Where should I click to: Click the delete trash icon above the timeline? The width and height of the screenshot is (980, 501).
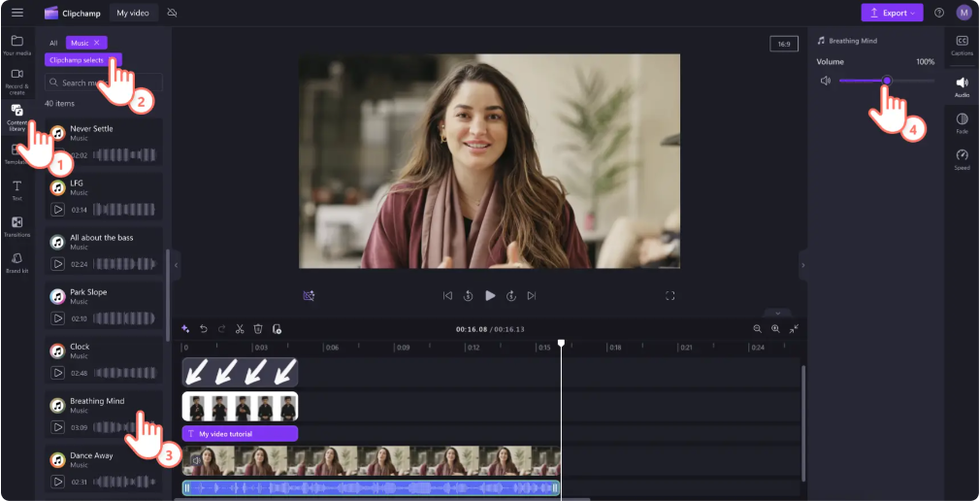[258, 329]
